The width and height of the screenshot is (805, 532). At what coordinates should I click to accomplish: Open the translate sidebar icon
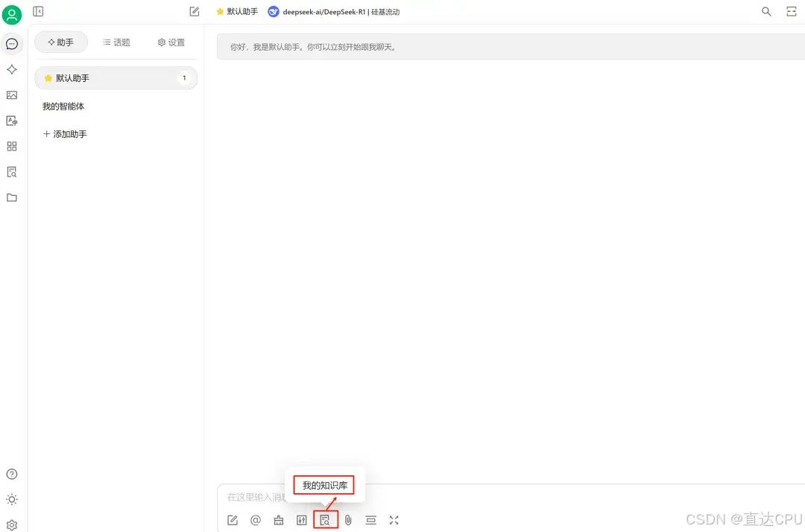[12, 121]
